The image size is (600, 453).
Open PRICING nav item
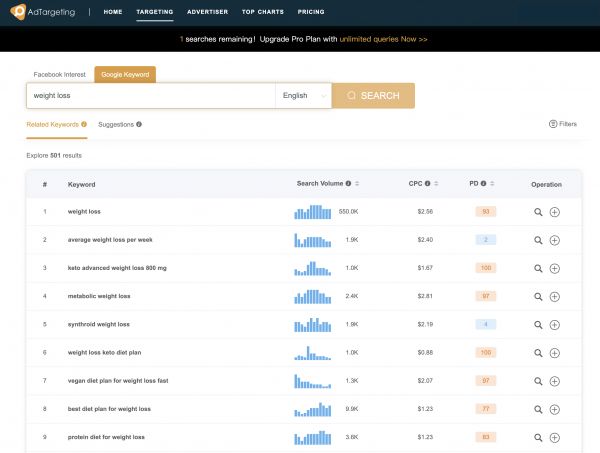pyautogui.click(x=311, y=12)
